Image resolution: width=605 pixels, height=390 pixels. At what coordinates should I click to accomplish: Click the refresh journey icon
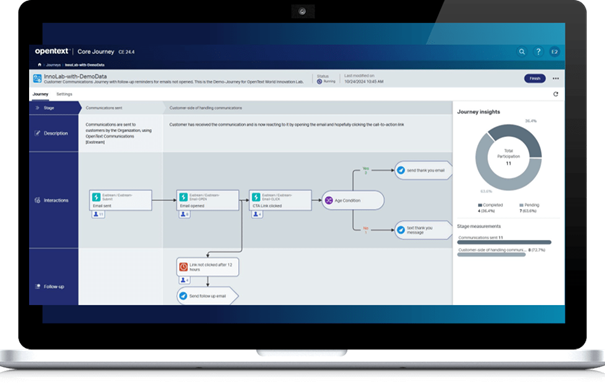point(556,94)
